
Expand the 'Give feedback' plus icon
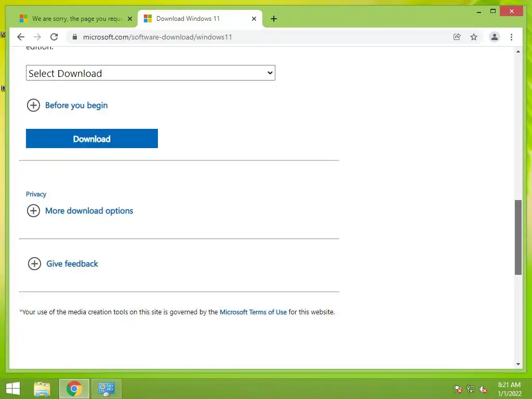(x=34, y=263)
